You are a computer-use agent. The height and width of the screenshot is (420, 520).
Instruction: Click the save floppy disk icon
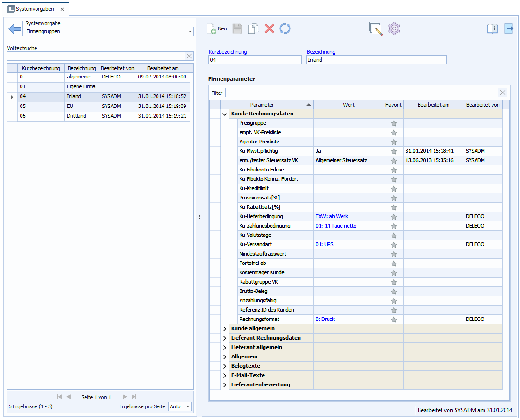point(237,29)
